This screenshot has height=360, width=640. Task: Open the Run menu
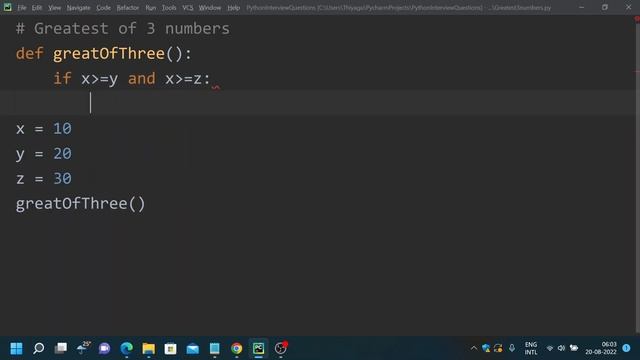[x=151, y=8]
